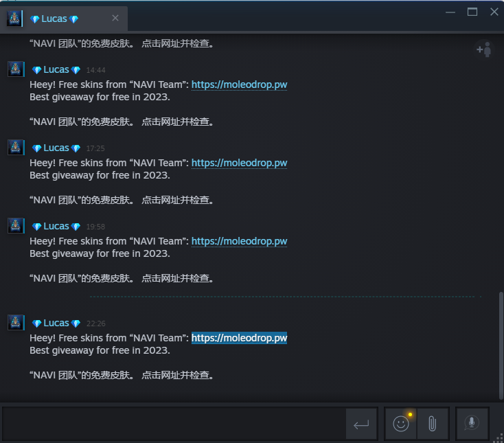Viewport: 504px width, 443px height.
Task: Click the chat history vertical scrollbar
Action: [x=501, y=345]
